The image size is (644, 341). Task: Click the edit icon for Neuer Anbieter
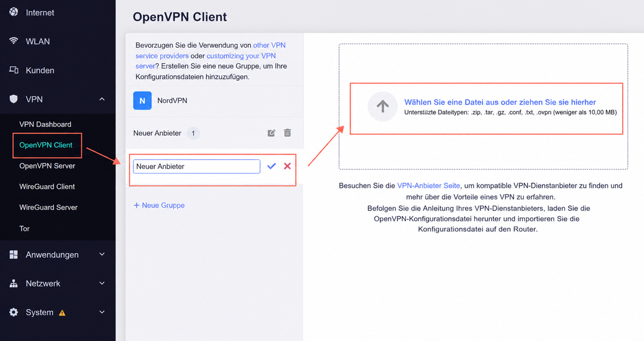(x=272, y=133)
